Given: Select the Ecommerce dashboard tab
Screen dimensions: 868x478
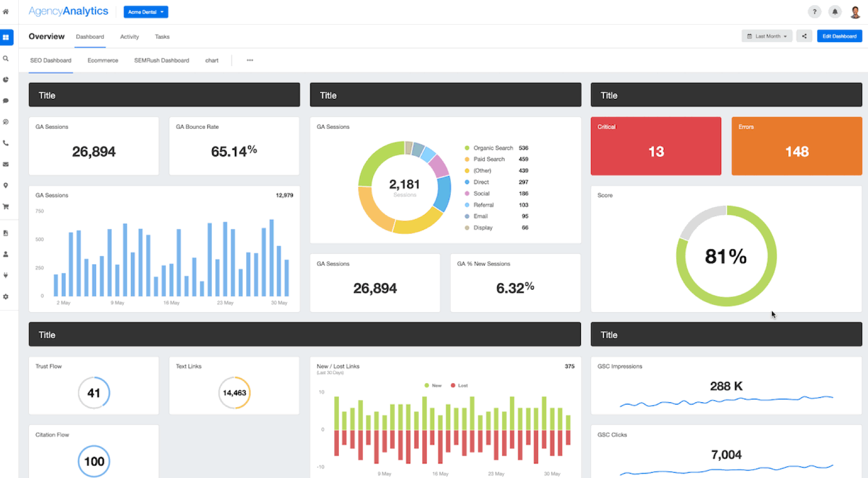Looking at the screenshot, I should coord(103,60).
